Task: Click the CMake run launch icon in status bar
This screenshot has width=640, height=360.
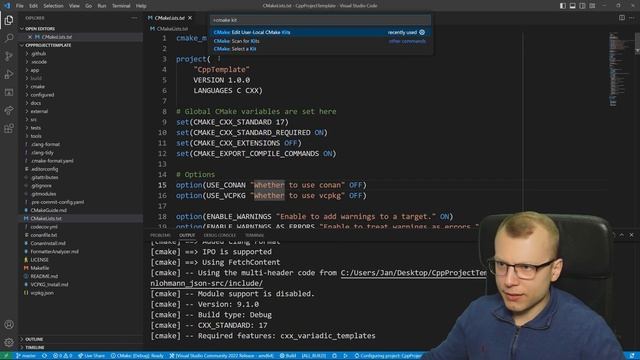Action: click(345, 356)
